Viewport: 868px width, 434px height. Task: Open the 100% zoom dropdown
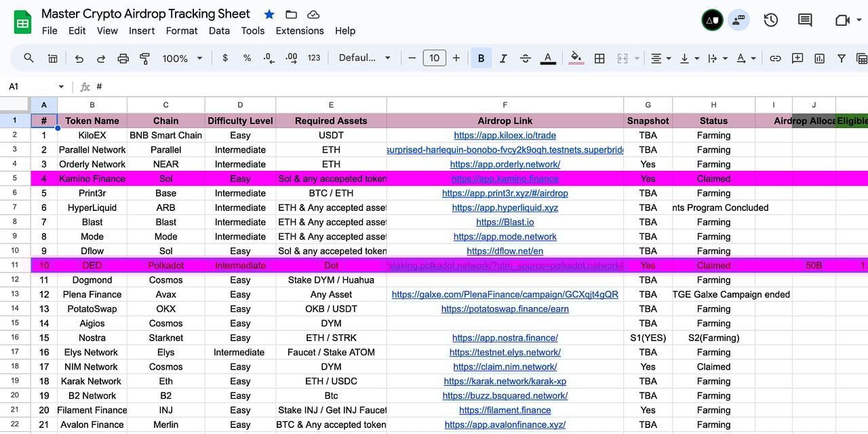(182, 58)
